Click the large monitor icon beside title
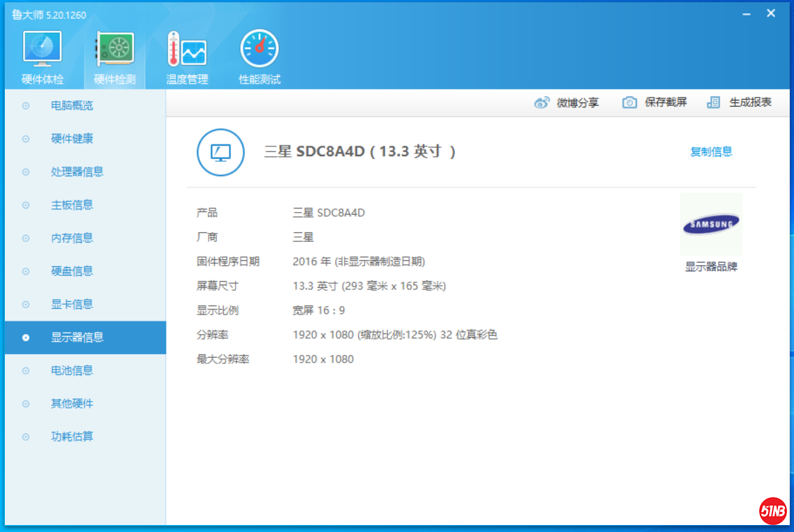The image size is (794, 532). (221, 152)
